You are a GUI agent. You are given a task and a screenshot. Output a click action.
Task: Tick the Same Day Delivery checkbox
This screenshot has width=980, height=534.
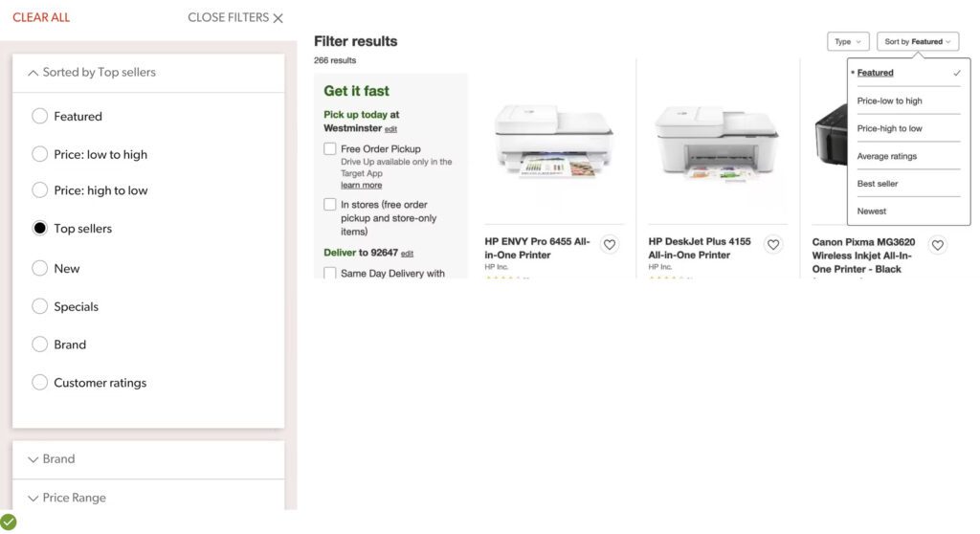[330, 274]
